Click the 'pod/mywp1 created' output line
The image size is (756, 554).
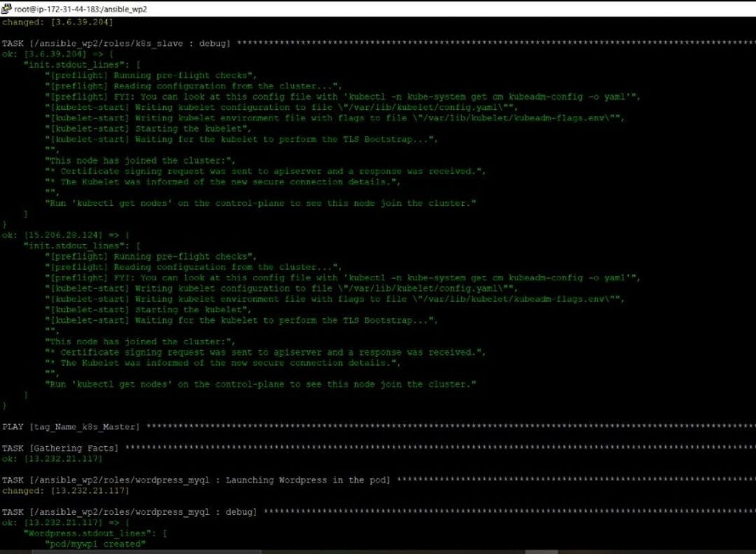tap(95, 544)
